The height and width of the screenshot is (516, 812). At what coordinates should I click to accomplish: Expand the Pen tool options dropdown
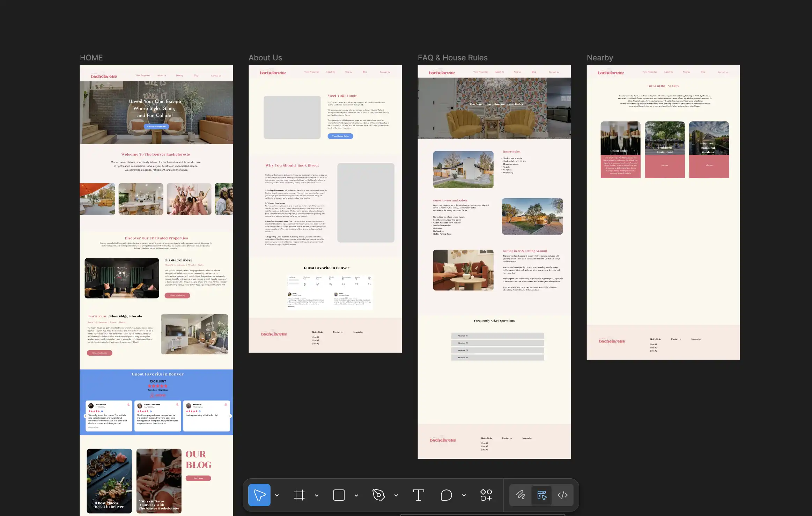(396, 495)
